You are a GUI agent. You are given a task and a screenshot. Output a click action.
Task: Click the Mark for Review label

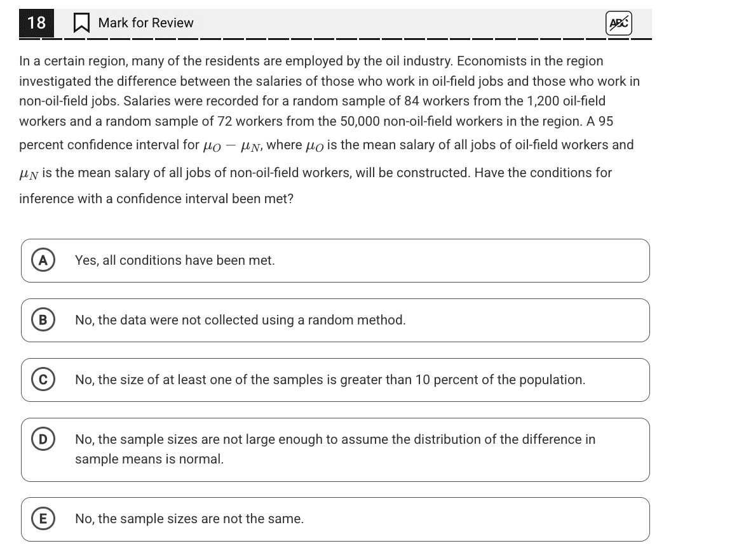[146, 23]
